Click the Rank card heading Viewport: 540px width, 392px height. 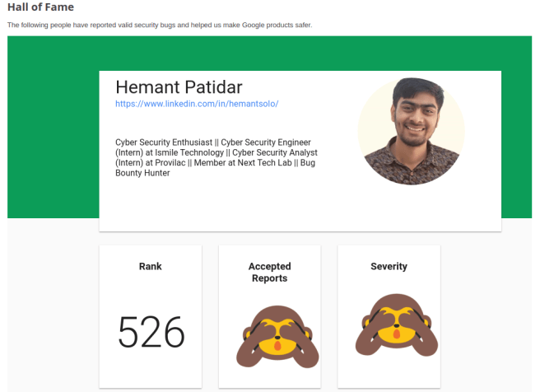click(151, 266)
